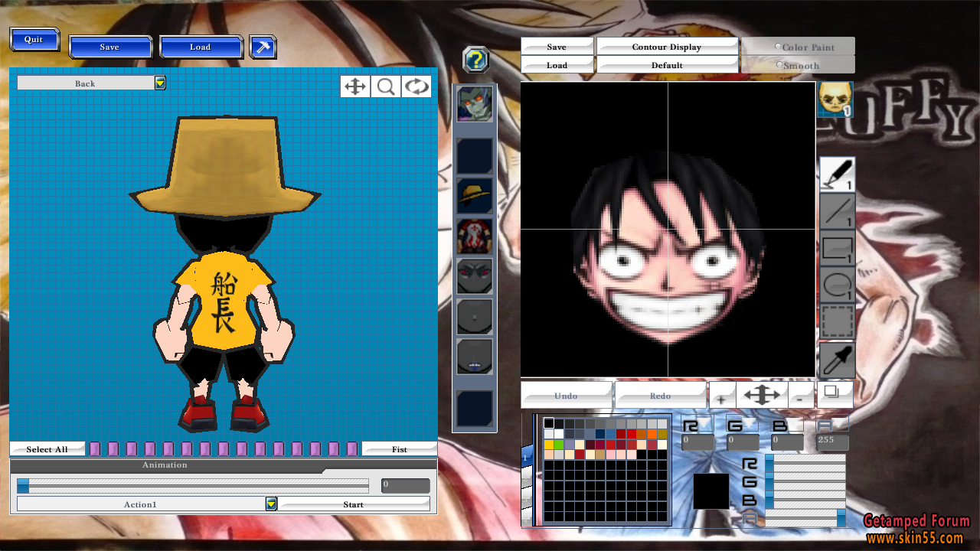
Task: Expand the R channel dropdown arrow
Action: pos(705,422)
